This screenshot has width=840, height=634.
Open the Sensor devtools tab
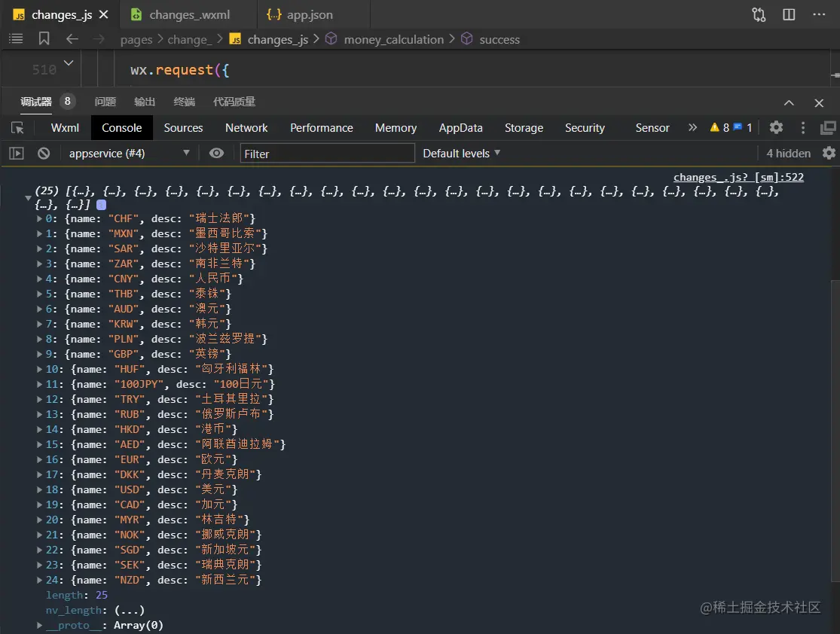pyautogui.click(x=652, y=128)
